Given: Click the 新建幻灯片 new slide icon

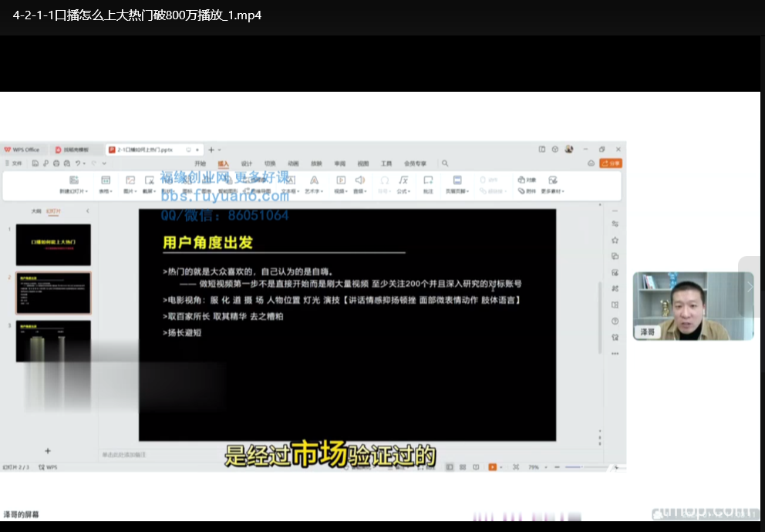Looking at the screenshot, I should tap(74, 180).
